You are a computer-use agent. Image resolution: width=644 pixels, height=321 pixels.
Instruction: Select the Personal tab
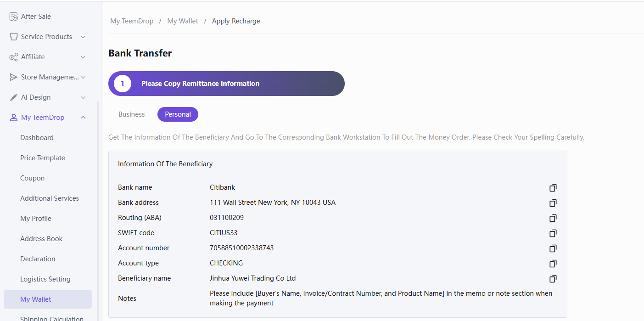[x=178, y=114]
